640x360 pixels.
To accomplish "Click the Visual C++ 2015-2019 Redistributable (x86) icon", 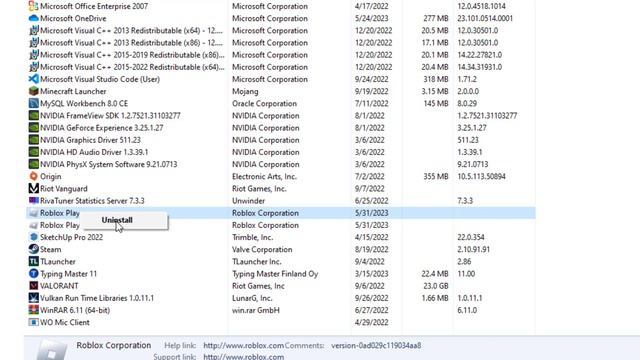I will point(33,55).
